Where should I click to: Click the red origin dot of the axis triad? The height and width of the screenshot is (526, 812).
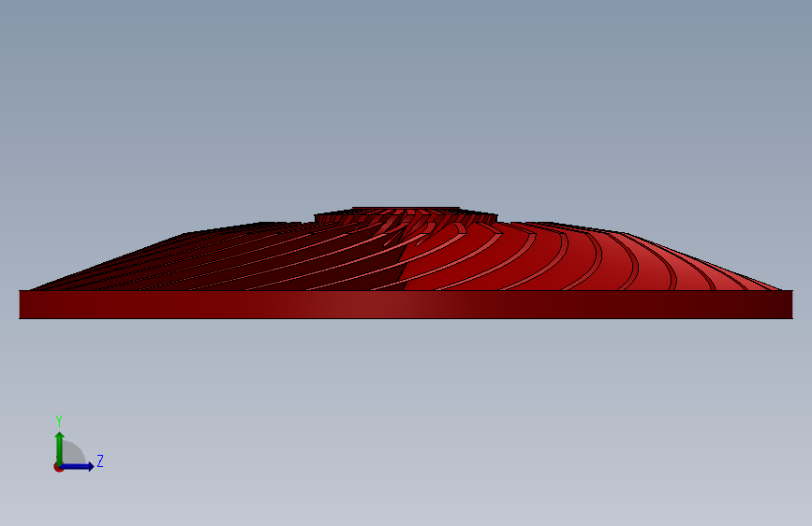pos(58,467)
